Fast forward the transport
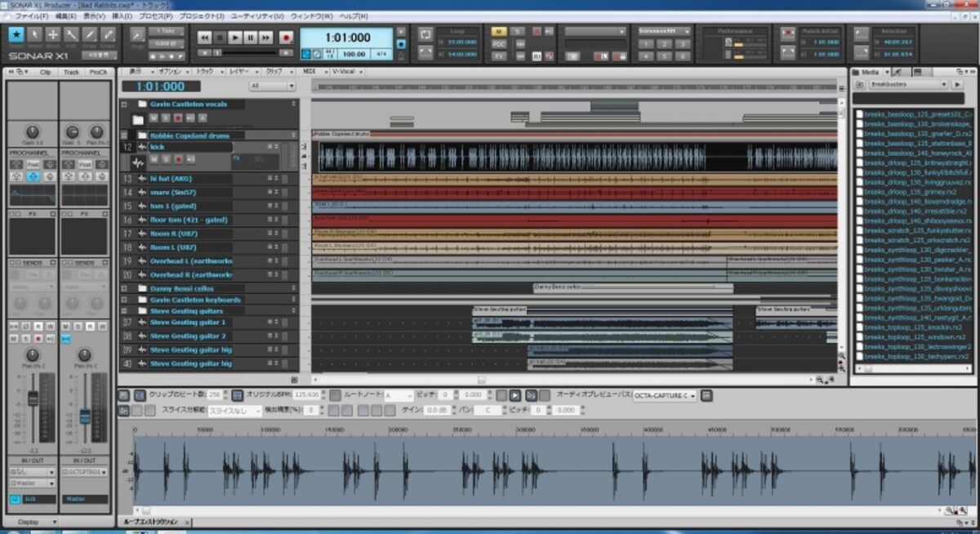Image resolution: width=980 pixels, height=534 pixels. tap(265, 38)
